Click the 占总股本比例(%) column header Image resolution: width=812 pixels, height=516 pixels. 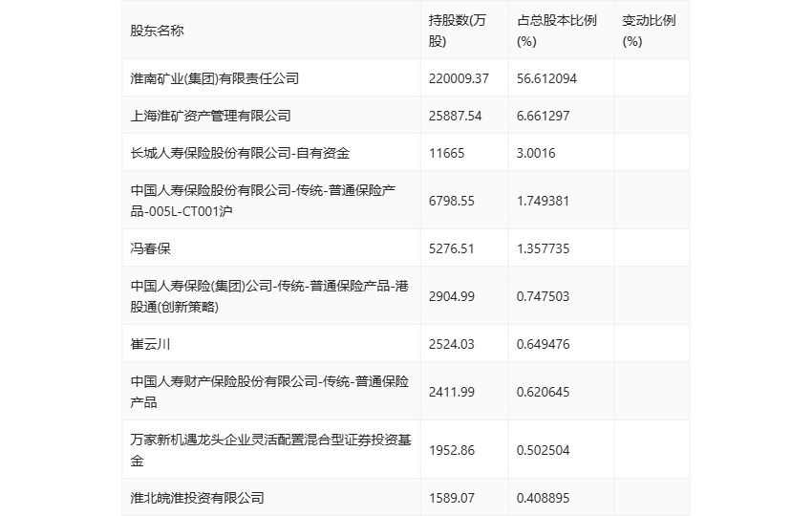[557, 31]
